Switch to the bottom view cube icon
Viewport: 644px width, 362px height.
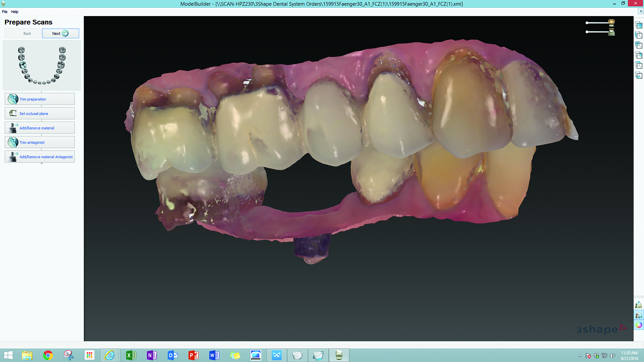tap(639, 75)
